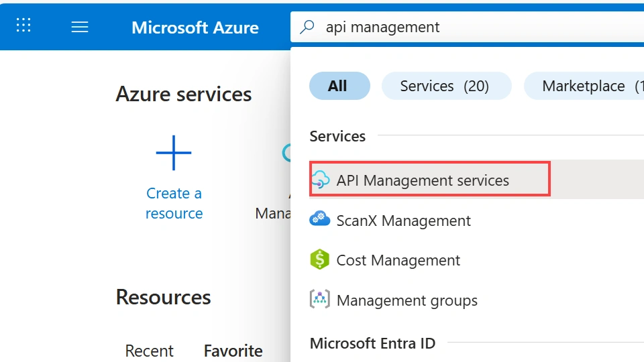Switch to the Favorite resources tab
Screen dimensions: 644x362
[x=233, y=351]
